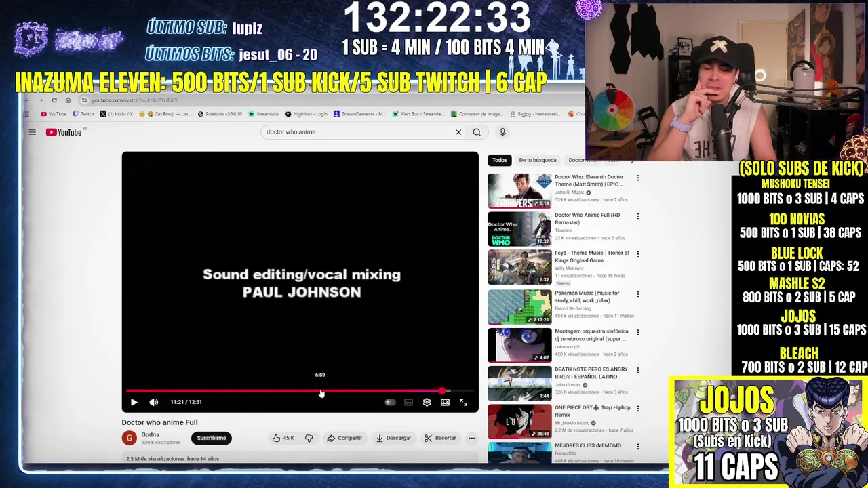The width and height of the screenshot is (868, 488).
Task: Enter fullscreen mode in the player
Action: point(463,402)
